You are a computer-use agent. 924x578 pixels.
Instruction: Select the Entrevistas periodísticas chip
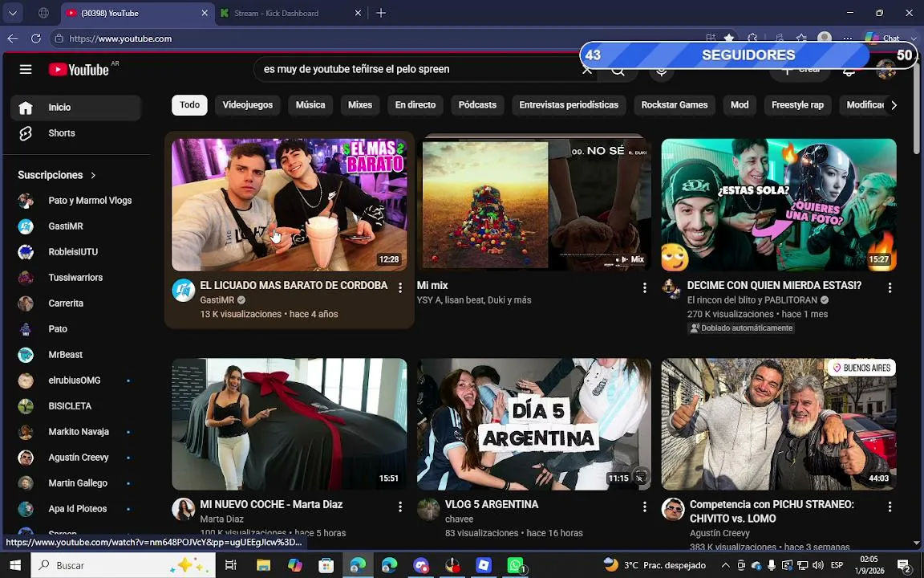click(569, 105)
